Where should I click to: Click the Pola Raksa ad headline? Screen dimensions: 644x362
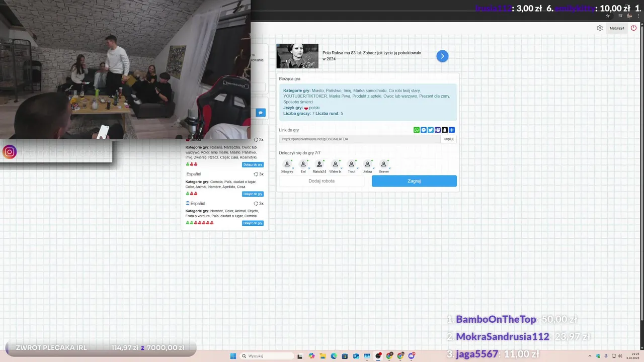coord(372,56)
